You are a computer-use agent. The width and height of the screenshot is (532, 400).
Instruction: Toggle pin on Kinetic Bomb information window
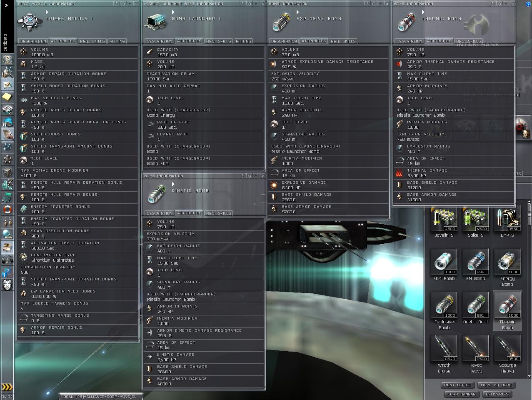(249, 176)
